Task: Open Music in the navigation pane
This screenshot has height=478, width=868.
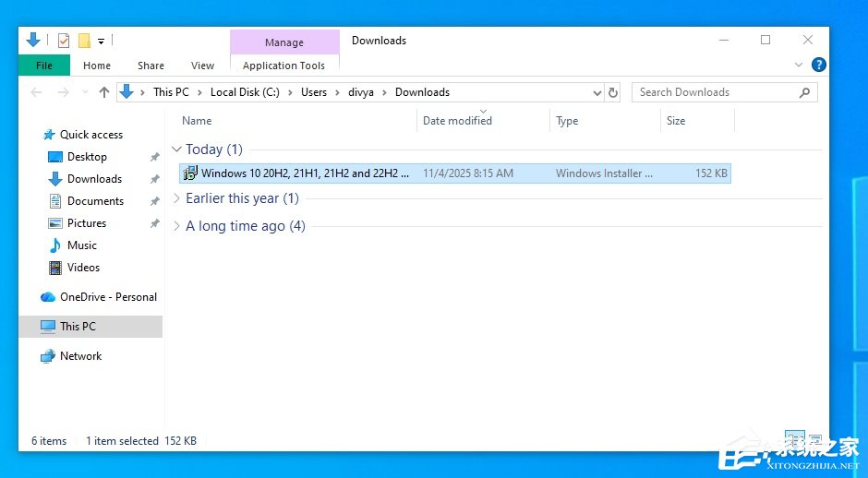Action: (82, 245)
